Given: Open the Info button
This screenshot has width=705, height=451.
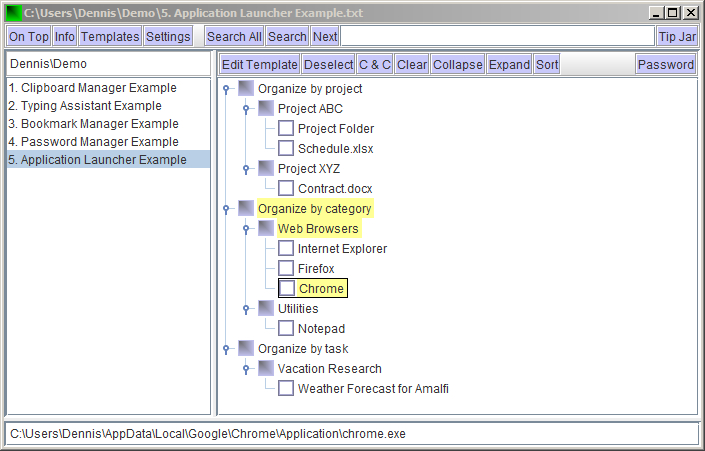Looking at the screenshot, I should tap(65, 36).
